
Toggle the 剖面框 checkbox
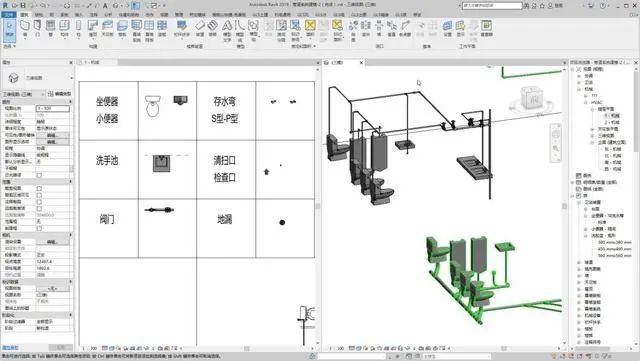[39, 228]
